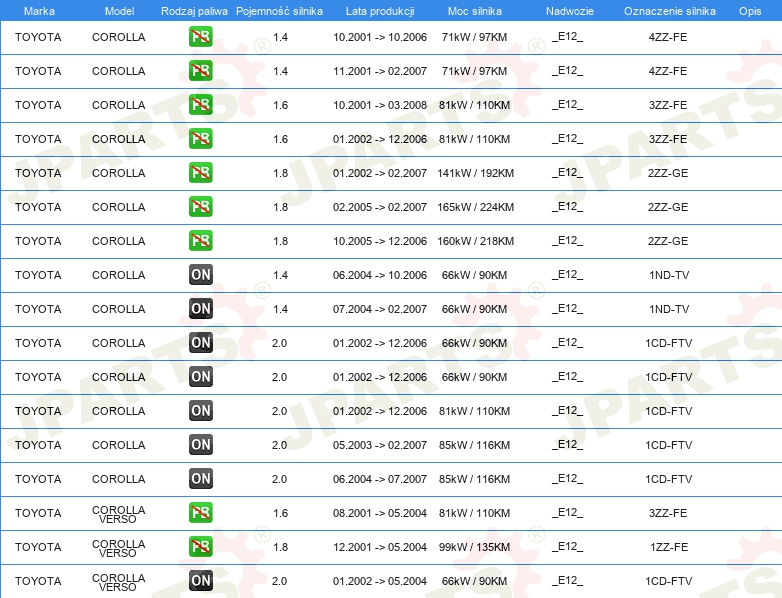The image size is (782, 598).
Task: Select the date range 12.2001 -> 05.2004
Action: coord(380,547)
